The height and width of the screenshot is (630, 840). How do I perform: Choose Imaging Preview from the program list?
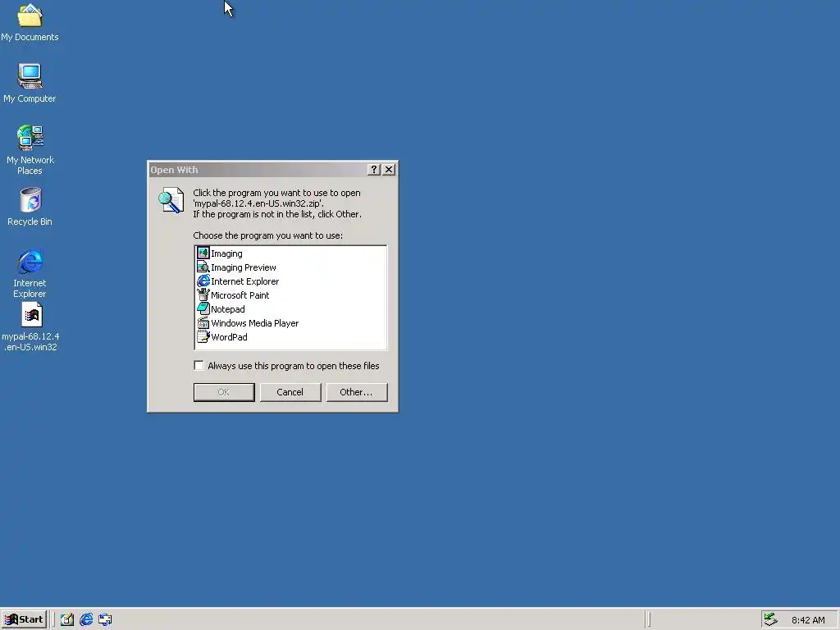[x=243, y=267]
